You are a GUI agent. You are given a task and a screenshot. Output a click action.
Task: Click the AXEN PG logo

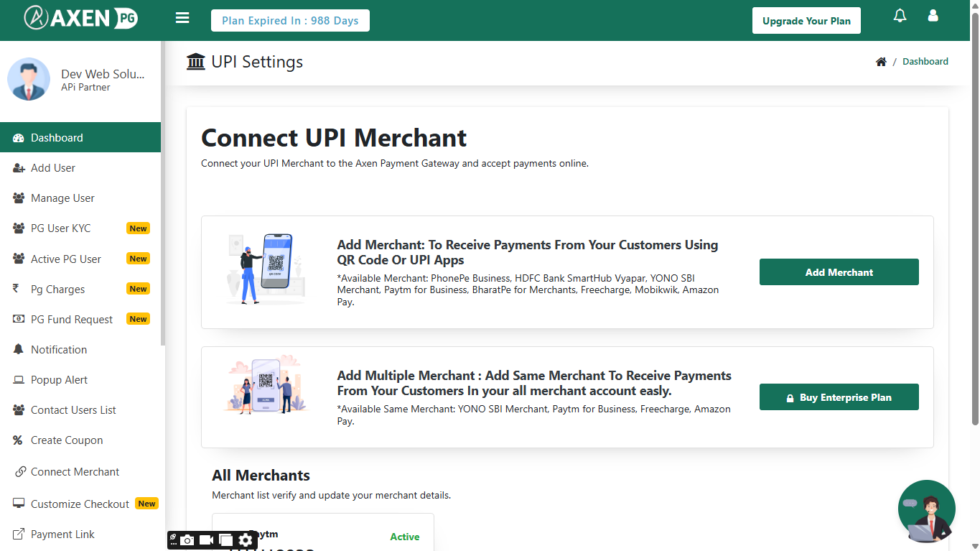80,18
